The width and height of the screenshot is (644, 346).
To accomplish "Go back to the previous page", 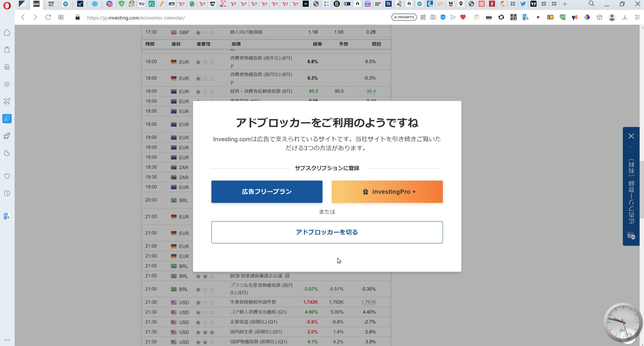I will (x=23, y=17).
